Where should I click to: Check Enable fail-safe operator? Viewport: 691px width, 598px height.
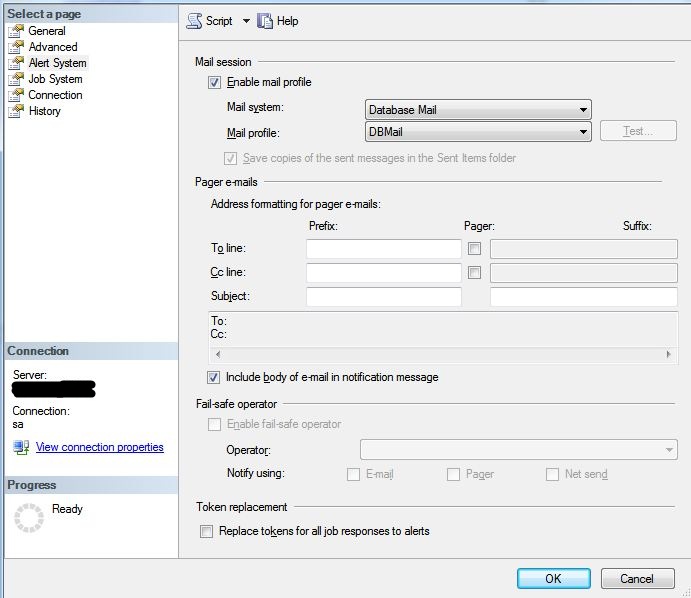coord(214,424)
